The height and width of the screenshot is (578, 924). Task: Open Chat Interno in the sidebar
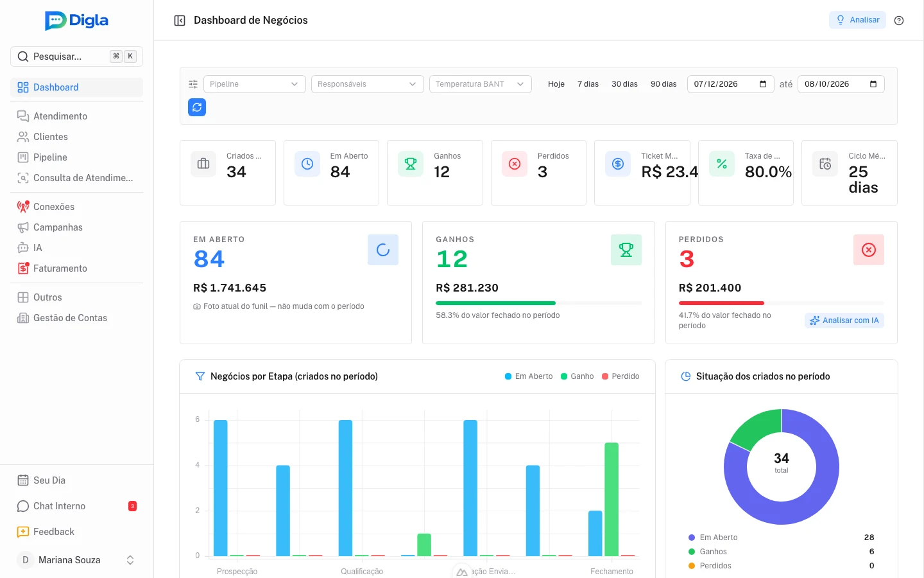click(76, 506)
